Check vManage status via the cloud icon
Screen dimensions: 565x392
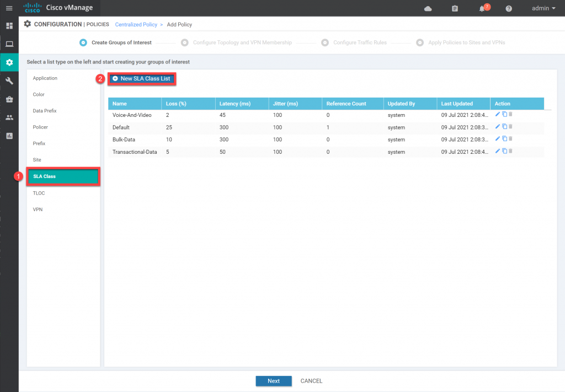click(x=428, y=8)
